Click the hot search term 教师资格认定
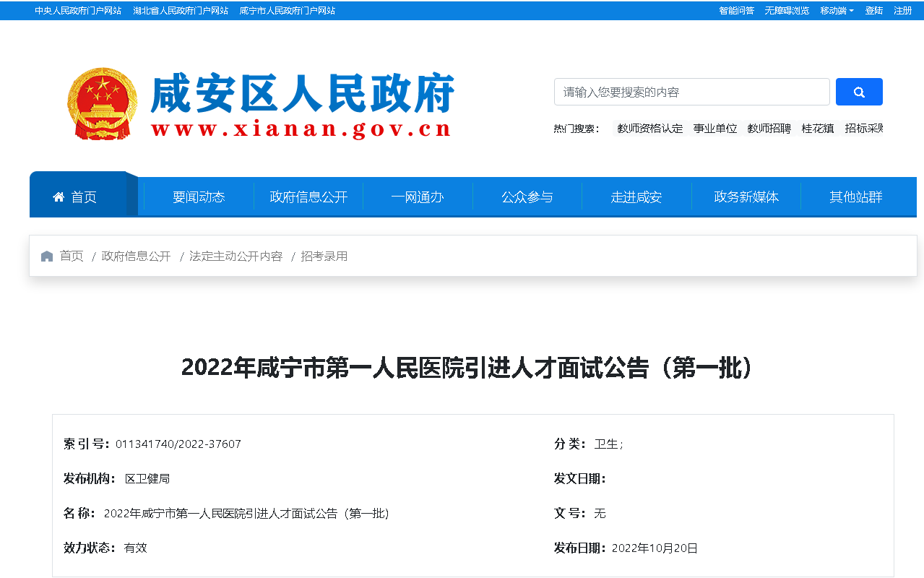 649,129
